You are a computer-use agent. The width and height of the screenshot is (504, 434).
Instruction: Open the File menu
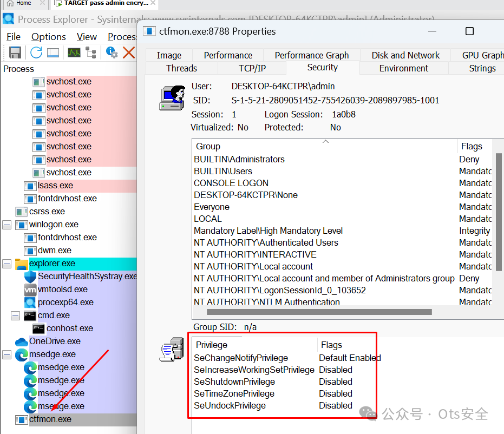tap(14, 37)
